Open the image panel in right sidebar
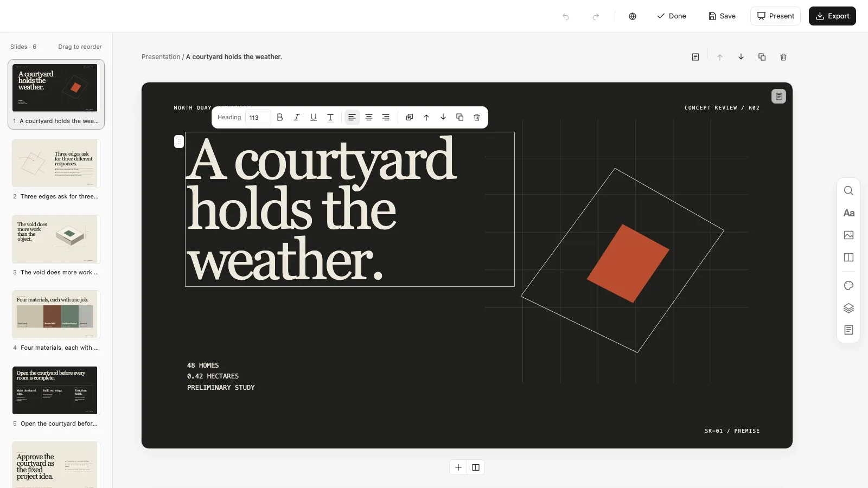This screenshot has width=868, height=488. 849,235
